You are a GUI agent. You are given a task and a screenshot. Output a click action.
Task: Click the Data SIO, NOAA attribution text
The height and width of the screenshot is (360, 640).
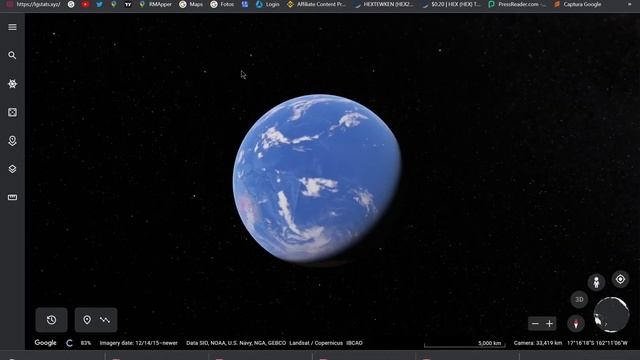(x=236, y=343)
